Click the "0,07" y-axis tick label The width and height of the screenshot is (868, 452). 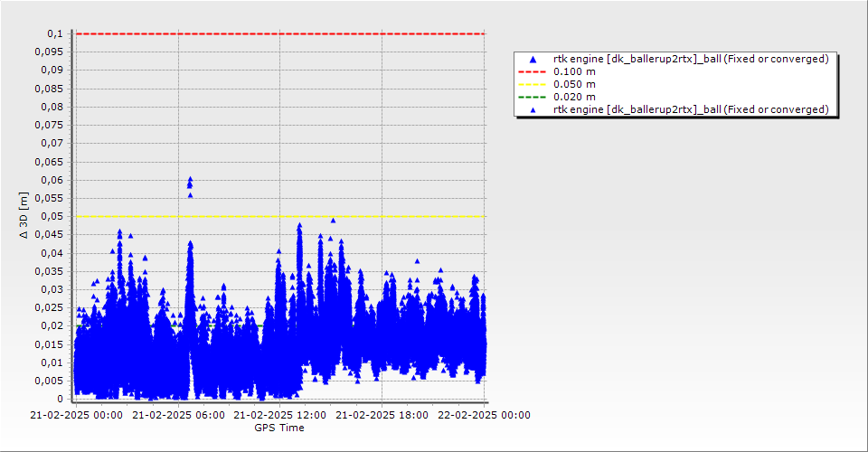pyautogui.click(x=52, y=144)
